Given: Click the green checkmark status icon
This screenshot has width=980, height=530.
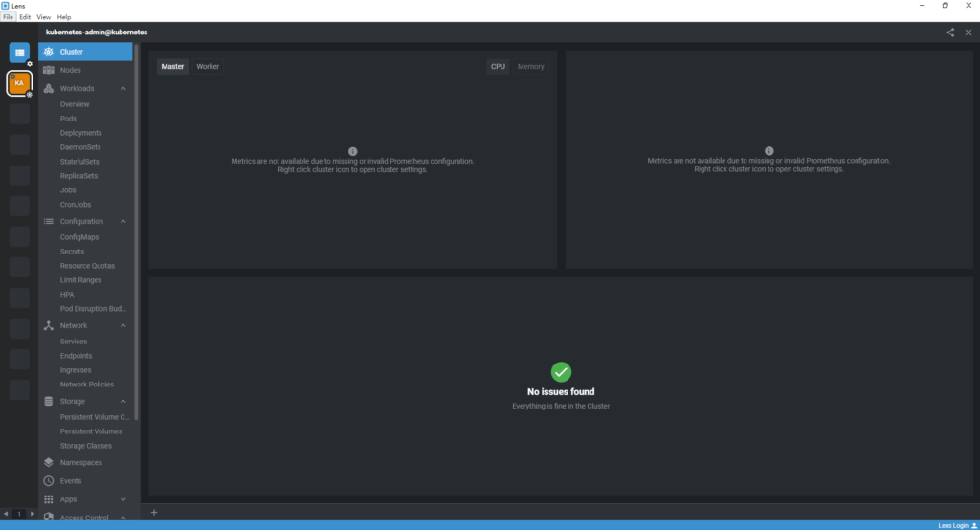Looking at the screenshot, I should 561,372.
